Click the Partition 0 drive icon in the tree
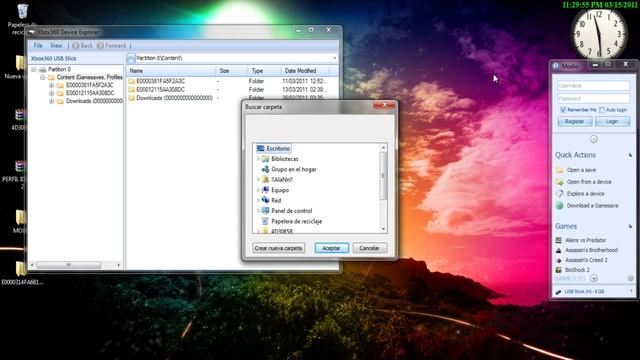This screenshot has width=640, height=360. 42,69
